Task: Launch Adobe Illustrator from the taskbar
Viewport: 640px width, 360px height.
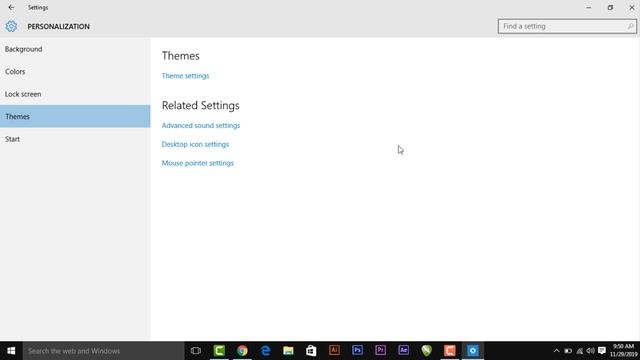Action: pos(334,350)
